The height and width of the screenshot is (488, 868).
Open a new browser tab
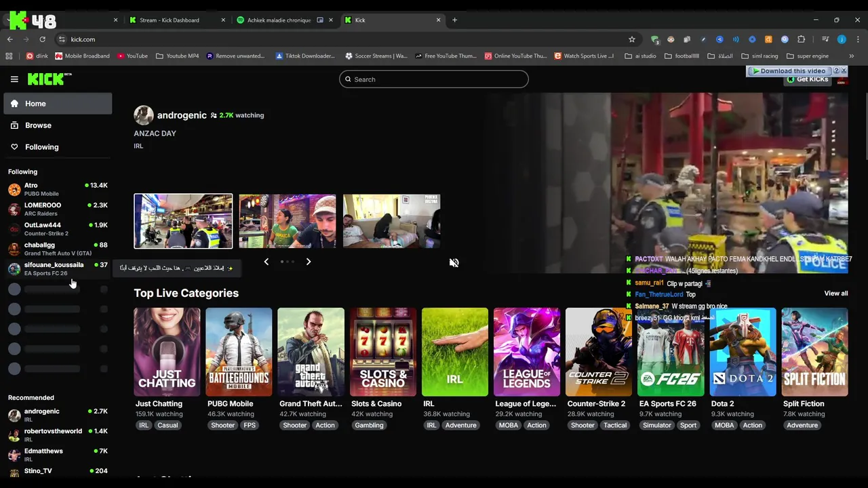click(x=455, y=20)
